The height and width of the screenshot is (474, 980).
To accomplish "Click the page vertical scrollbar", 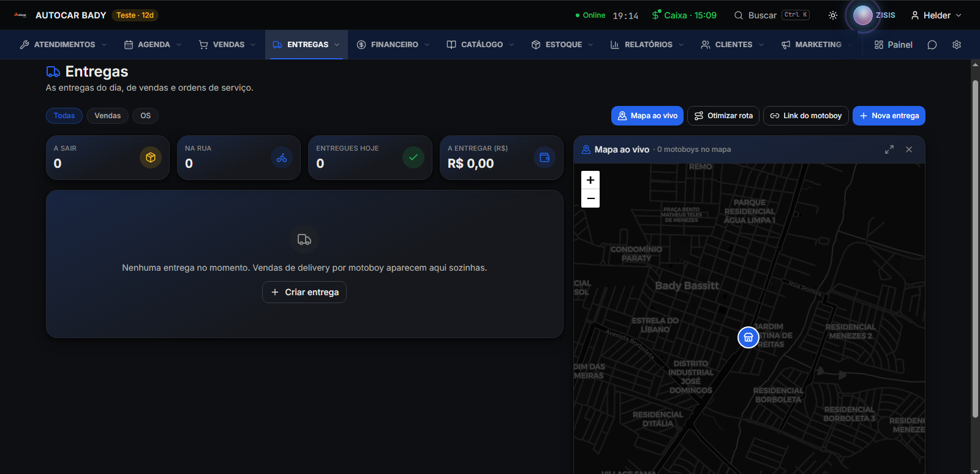I will click(x=975, y=249).
